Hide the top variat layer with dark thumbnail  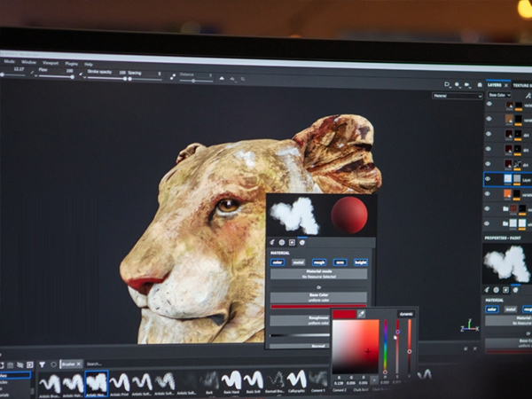pos(489,104)
